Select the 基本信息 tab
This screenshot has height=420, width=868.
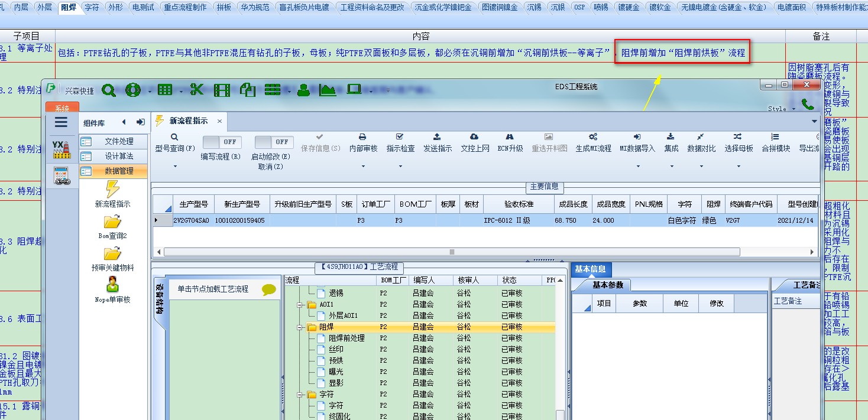590,269
